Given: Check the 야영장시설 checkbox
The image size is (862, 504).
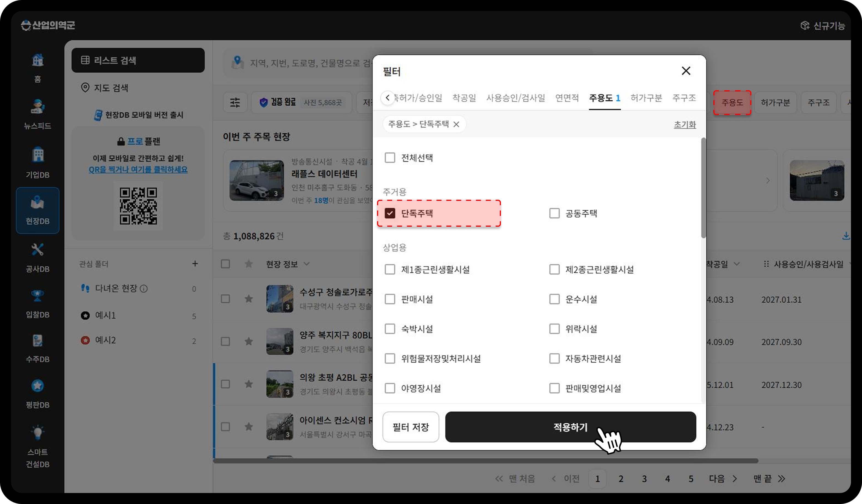Looking at the screenshot, I should click(390, 388).
